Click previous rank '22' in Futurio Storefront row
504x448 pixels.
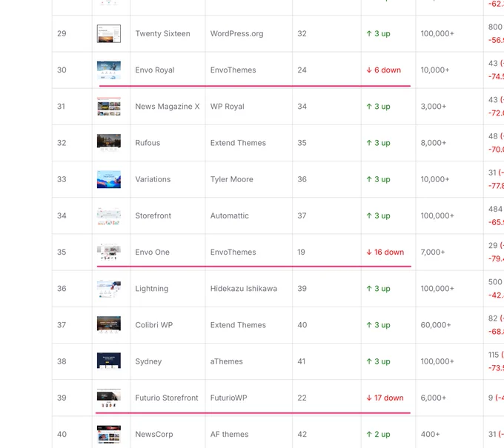point(302,398)
